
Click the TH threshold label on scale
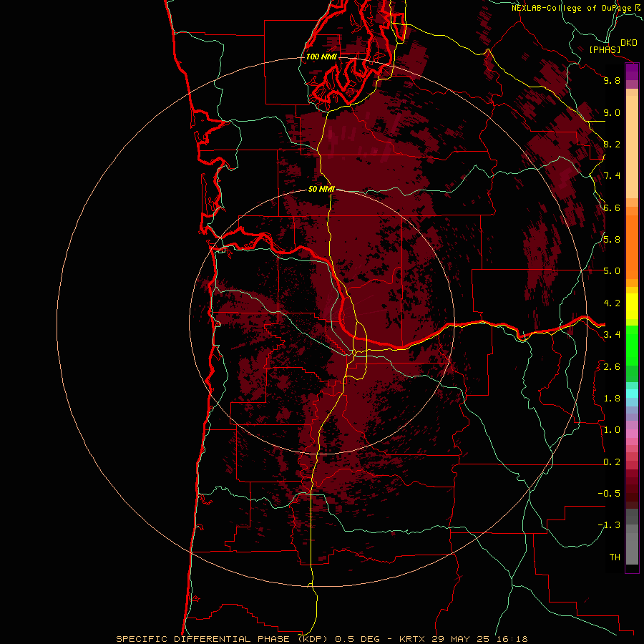[615, 557]
